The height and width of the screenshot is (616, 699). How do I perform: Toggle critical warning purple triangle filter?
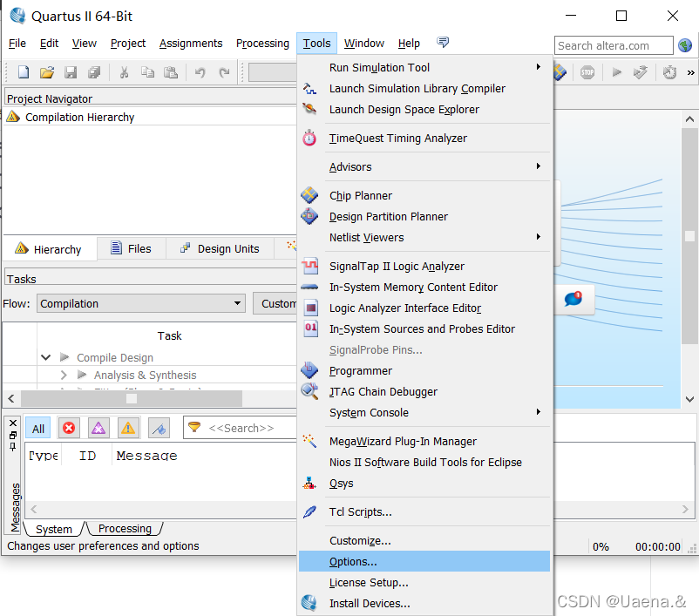coord(98,429)
